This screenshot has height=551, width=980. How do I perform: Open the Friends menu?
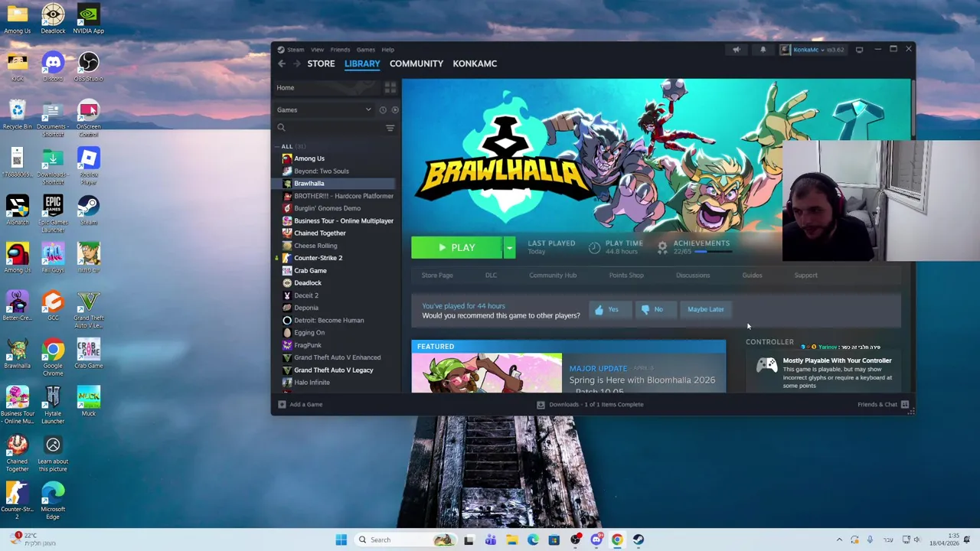[x=340, y=50]
